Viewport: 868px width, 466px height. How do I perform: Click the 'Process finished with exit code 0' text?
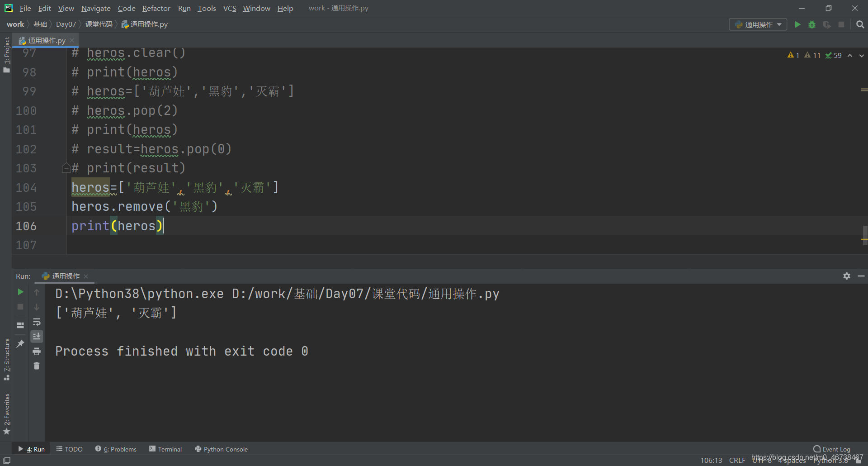(x=182, y=351)
